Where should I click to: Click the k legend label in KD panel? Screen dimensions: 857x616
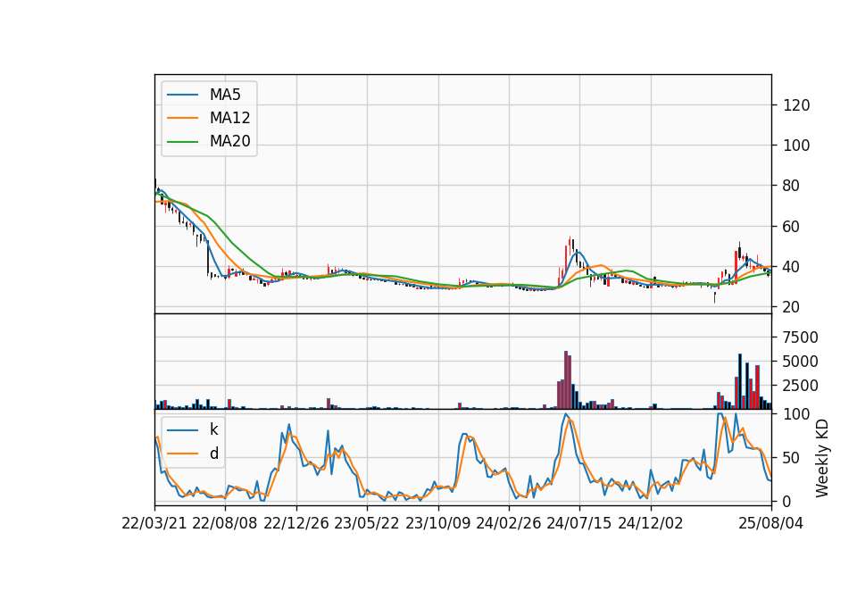coord(213,429)
